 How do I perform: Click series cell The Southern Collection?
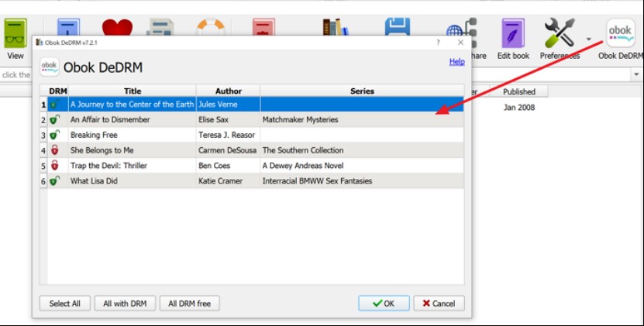tap(362, 150)
